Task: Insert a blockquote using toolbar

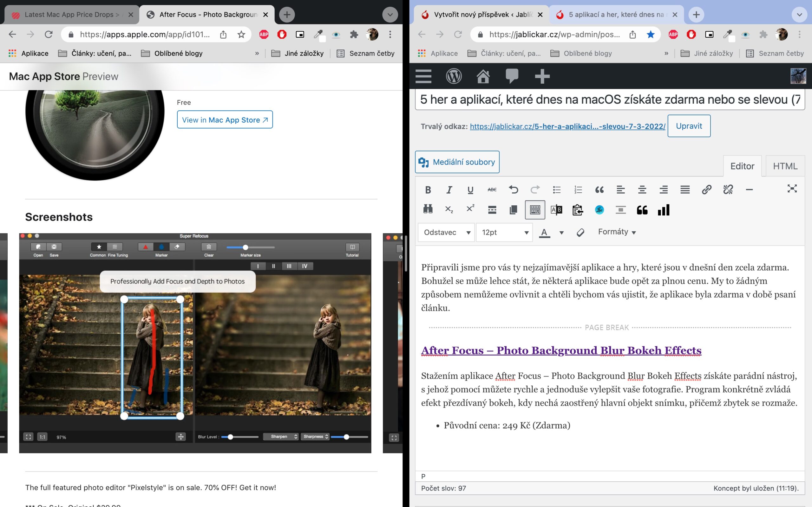Action: (599, 190)
